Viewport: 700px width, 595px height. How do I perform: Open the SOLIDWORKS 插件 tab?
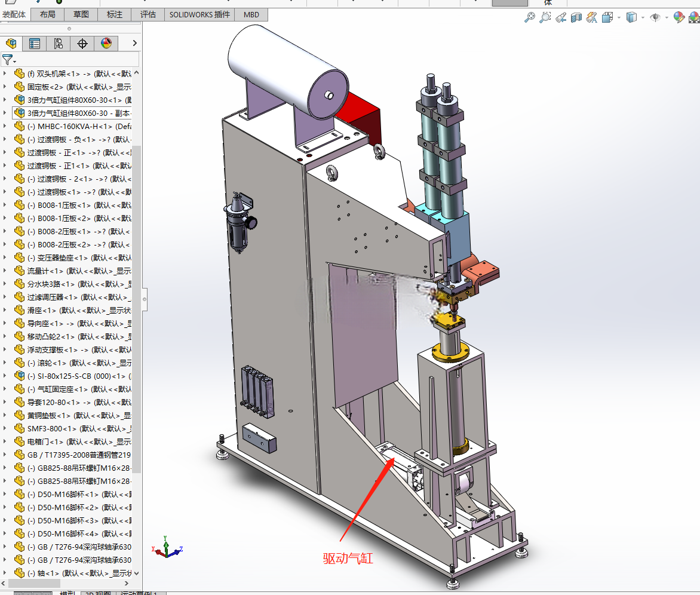click(199, 14)
